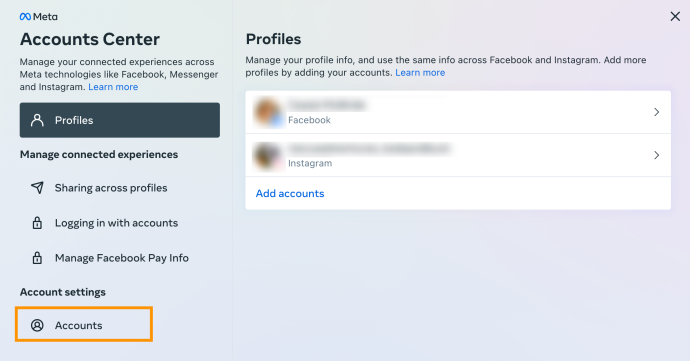The width and height of the screenshot is (690, 361).
Task: Close the Accounts Center dialog
Action: 675,17
